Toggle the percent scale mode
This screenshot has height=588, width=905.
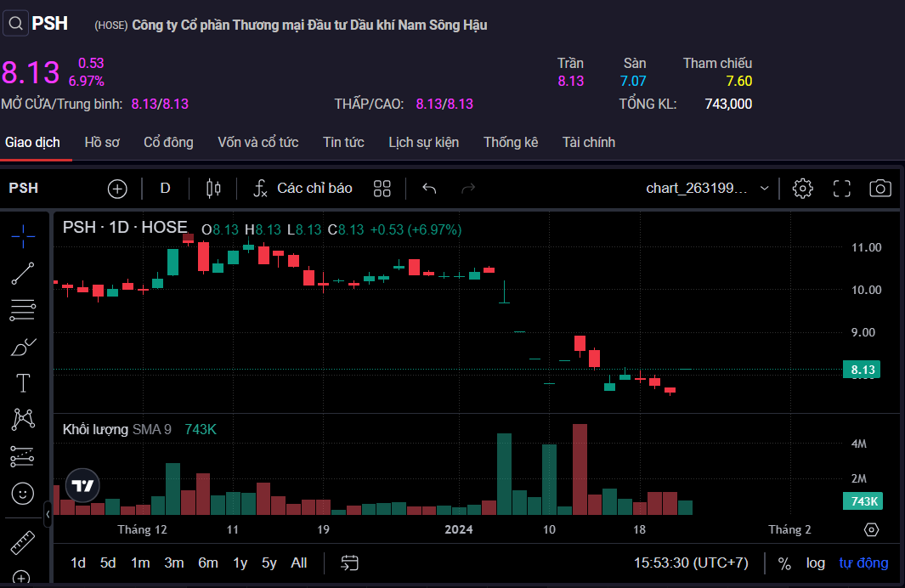point(784,563)
